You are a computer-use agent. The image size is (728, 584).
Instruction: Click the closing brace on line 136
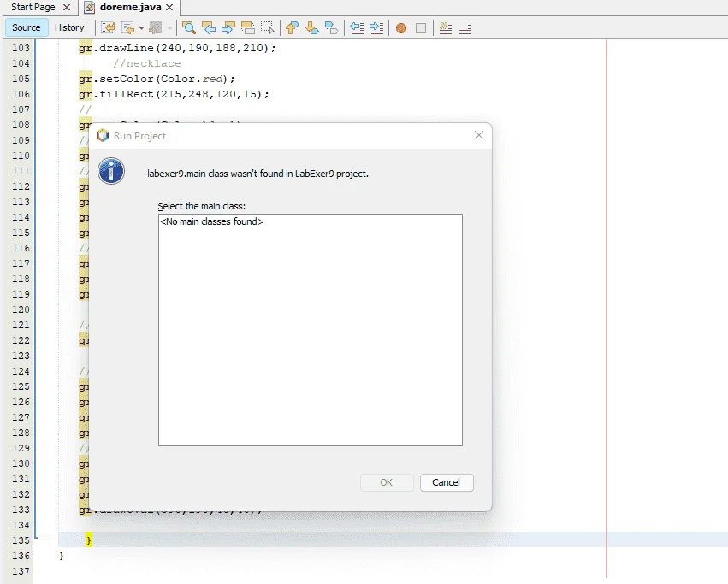(x=62, y=556)
